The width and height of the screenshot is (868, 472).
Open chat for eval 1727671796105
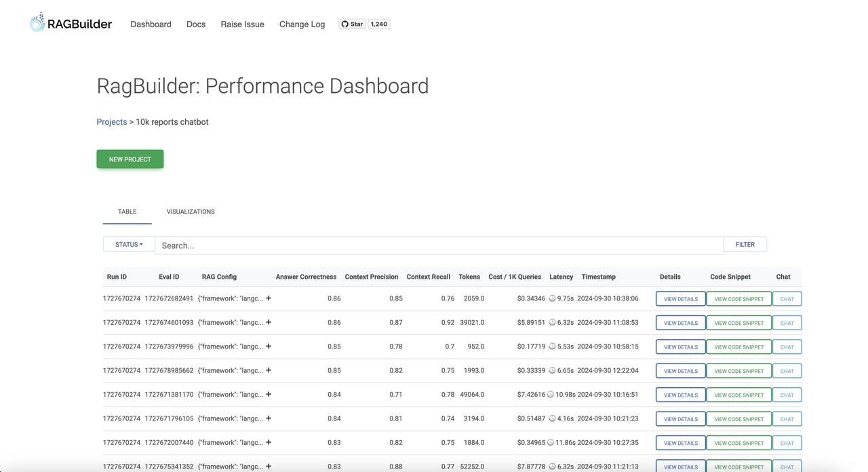(787, 419)
